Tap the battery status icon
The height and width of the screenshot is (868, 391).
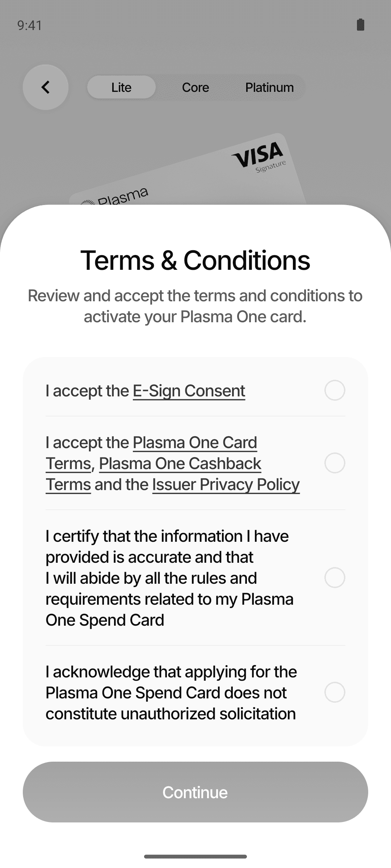pos(360,25)
